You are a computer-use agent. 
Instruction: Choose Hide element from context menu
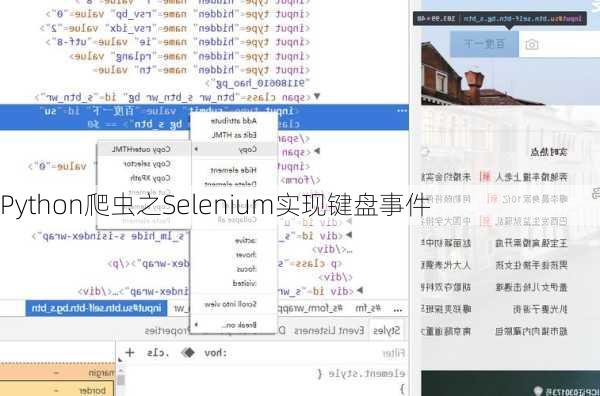click(233, 170)
